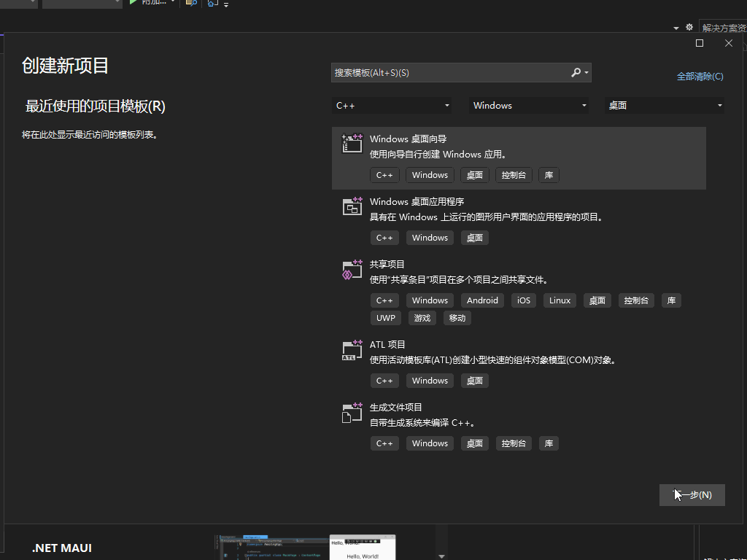
Task: Click the search magnifier icon in template search box
Action: tap(576, 72)
